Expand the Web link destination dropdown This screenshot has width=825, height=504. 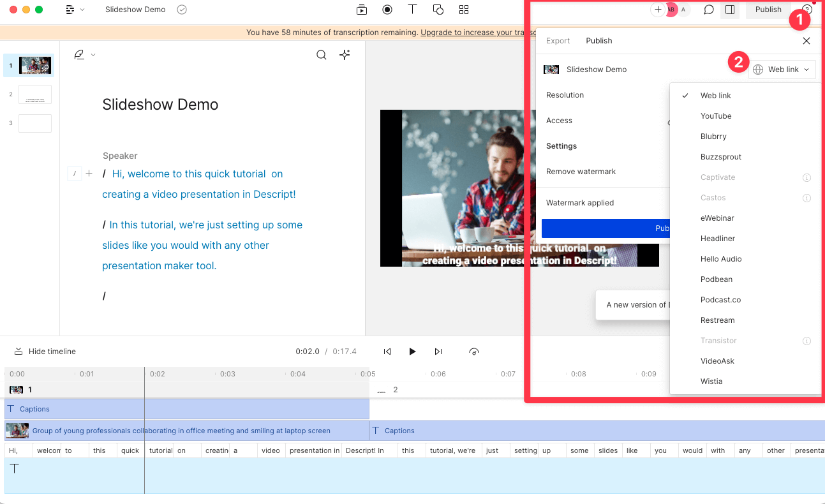click(x=782, y=70)
